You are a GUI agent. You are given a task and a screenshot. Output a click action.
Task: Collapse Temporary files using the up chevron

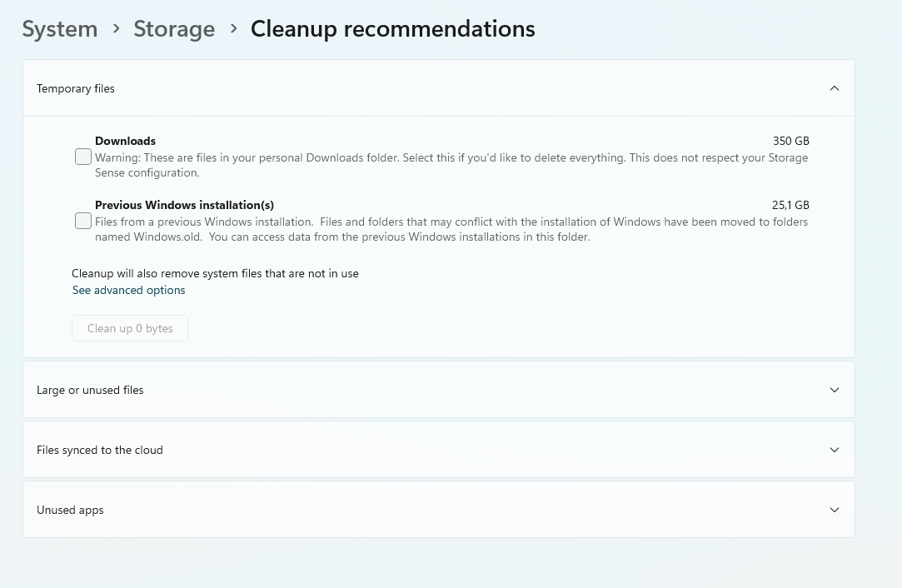(x=834, y=88)
